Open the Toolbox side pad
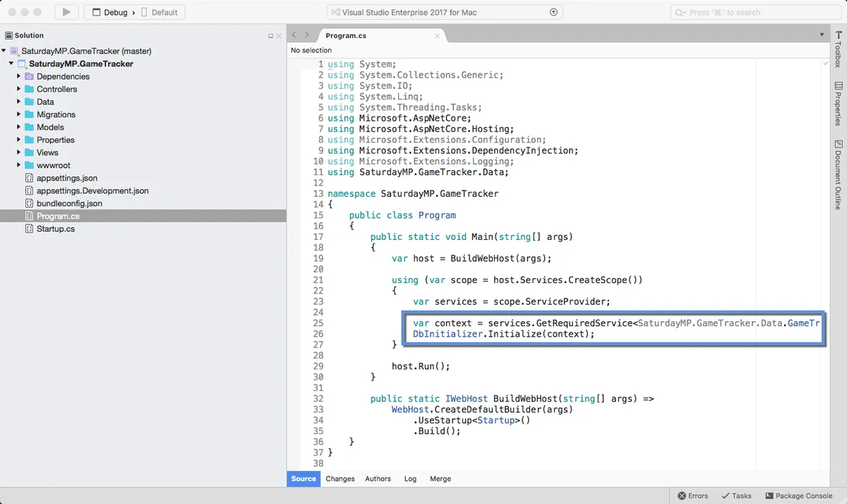847x504 pixels. [839, 49]
